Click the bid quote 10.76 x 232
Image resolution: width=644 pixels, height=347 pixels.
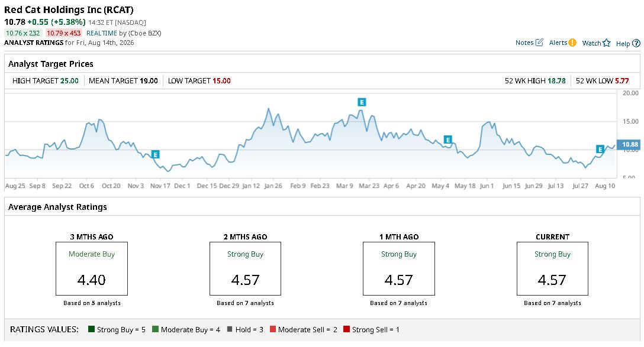22,33
